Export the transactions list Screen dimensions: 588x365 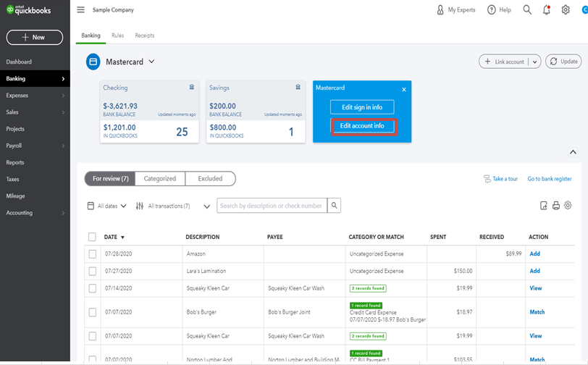point(543,206)
